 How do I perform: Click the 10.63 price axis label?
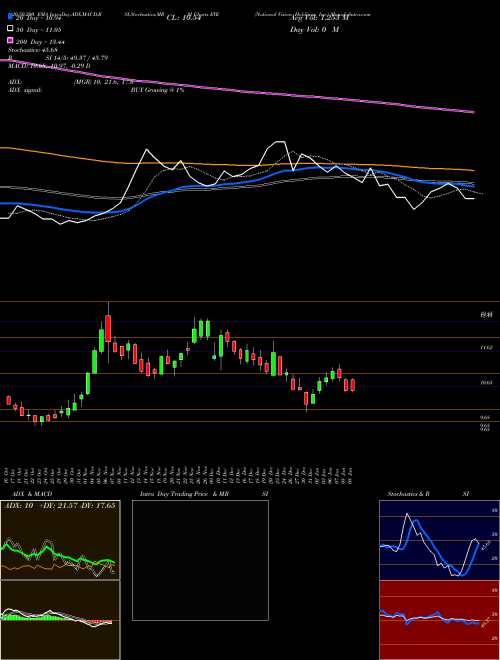pos(487,383)
